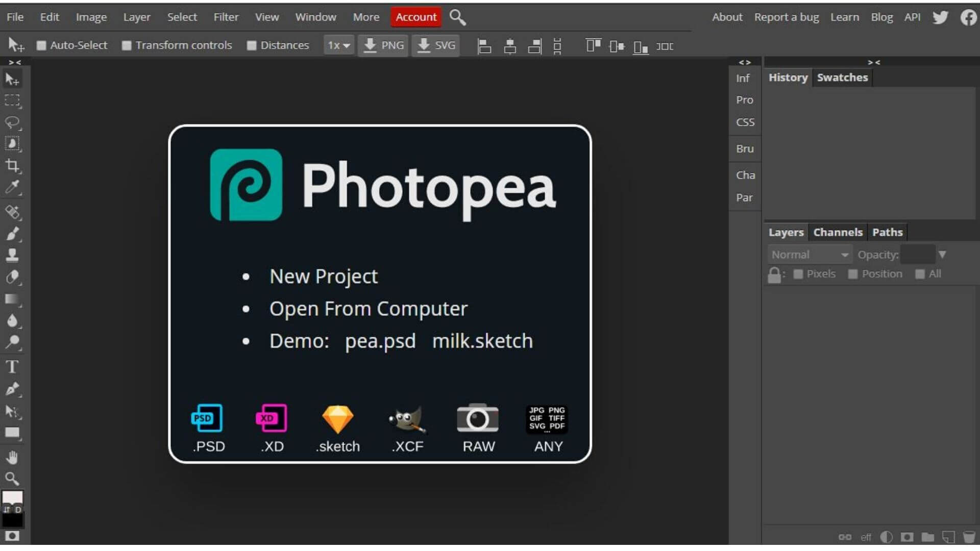
Task: Open the CSS side panel
Action: 745,122
